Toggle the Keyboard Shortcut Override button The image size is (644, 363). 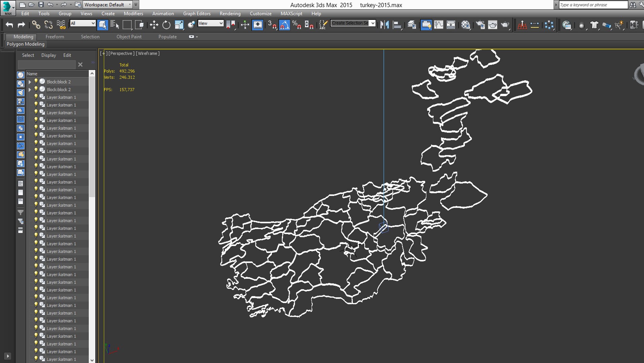coord(257,25)
